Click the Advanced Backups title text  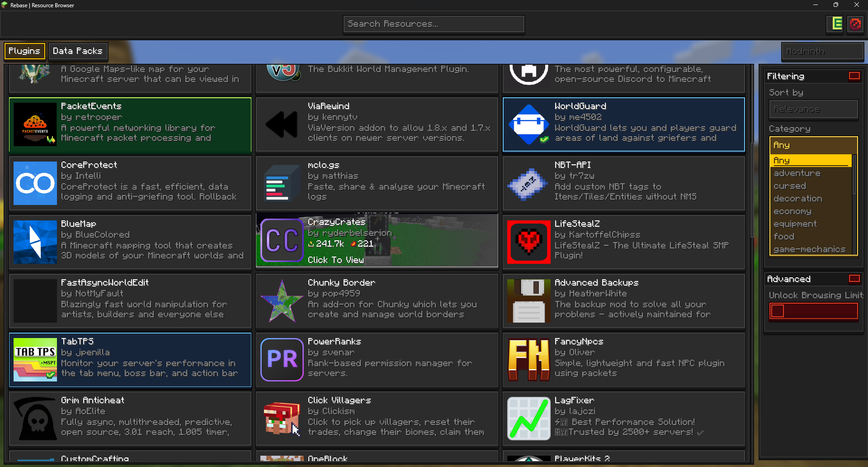point(596,282)
